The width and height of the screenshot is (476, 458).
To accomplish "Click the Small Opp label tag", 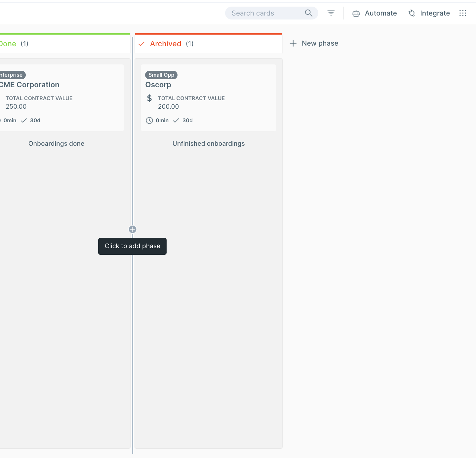I will pyautogui.click(x=161, y=75).
